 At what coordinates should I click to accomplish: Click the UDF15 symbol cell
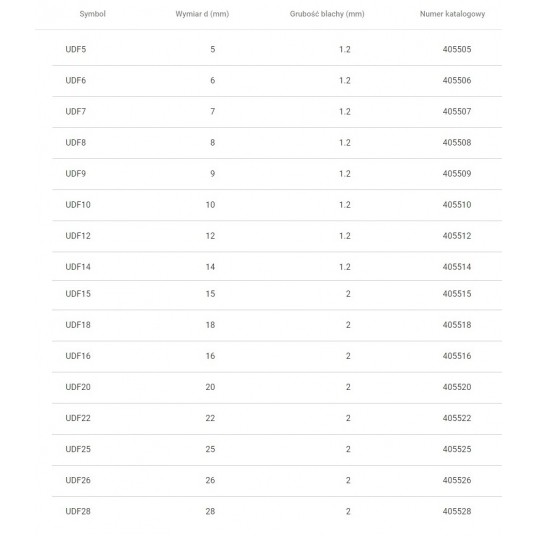(x=78, y=294)
